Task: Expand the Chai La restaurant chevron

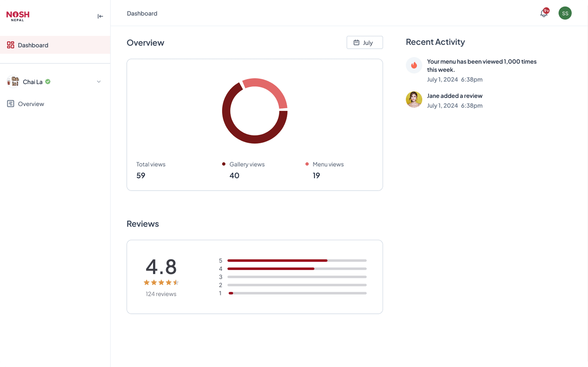Action: tap(99, 82)
